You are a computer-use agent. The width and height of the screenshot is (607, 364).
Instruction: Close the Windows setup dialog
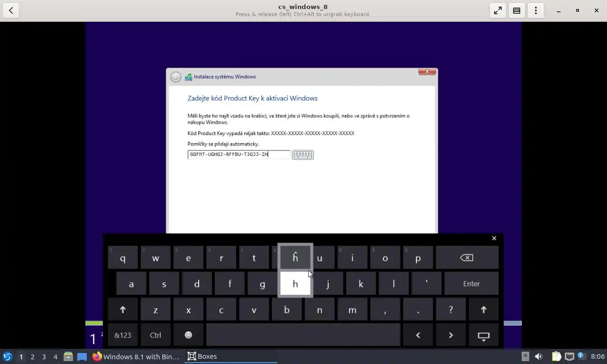click(x=427, y=72)
